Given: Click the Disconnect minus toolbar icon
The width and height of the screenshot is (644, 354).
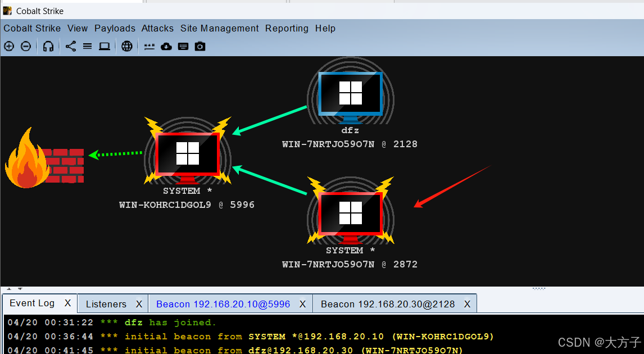Looking at the screenshot, I should click(26, 47).
